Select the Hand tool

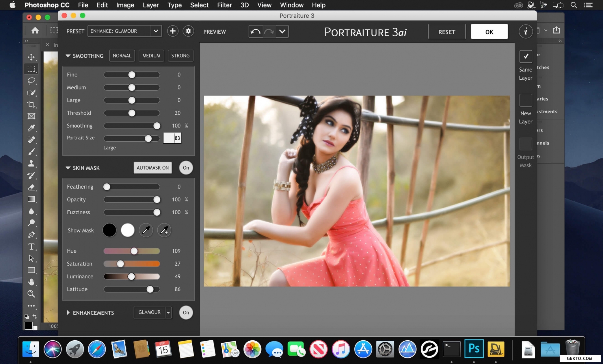[x=31, y=282]
